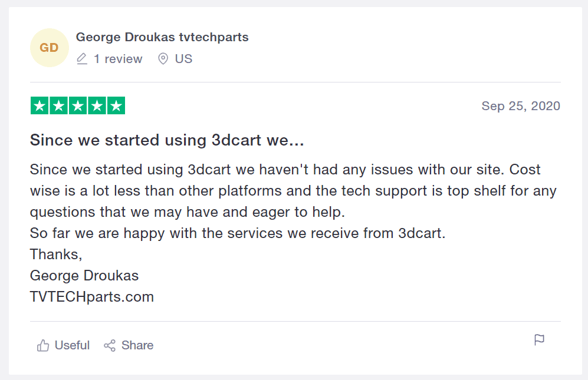Open George Droukas tvtechparts profile name
Screen dimensions: 588x380
162,37
